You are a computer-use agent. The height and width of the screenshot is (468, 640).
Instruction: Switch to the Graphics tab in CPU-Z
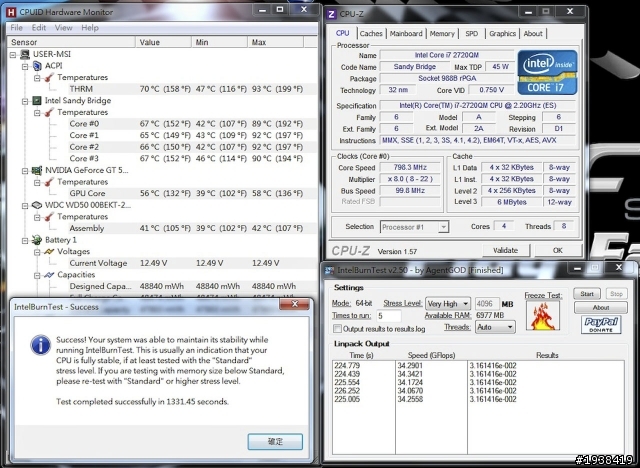[502, 33]
